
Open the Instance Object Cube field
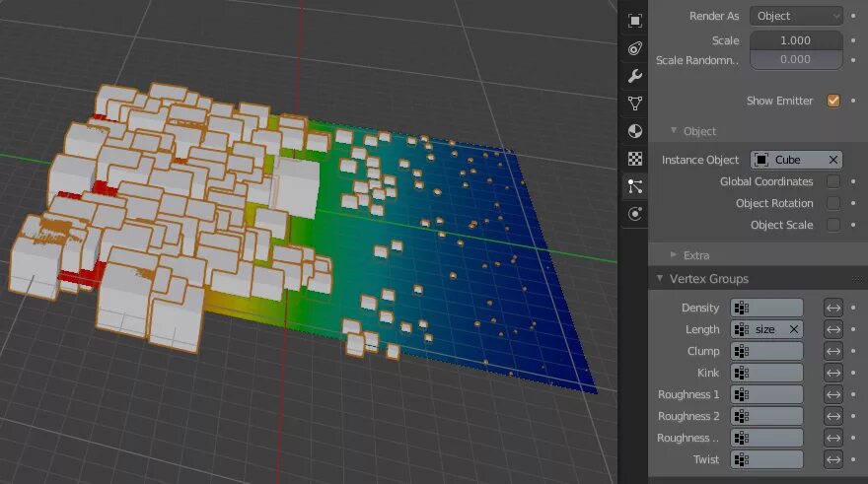pyautogui.click(x=796, y=160)
